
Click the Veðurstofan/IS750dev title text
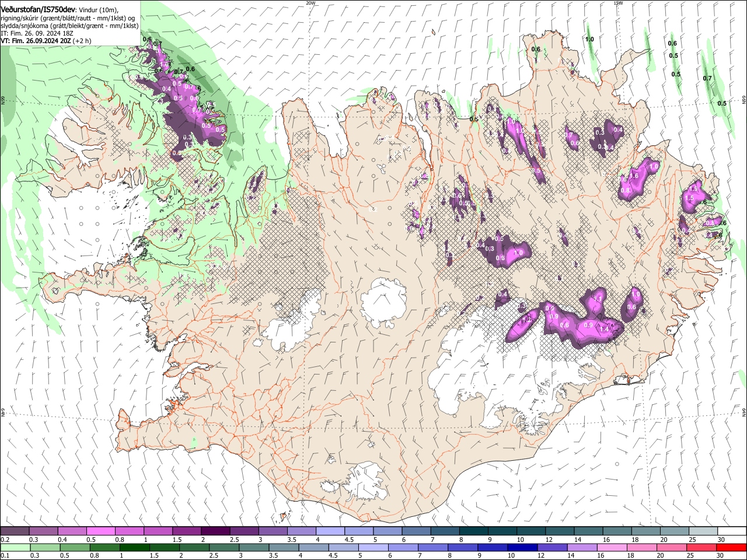(38, 9)
